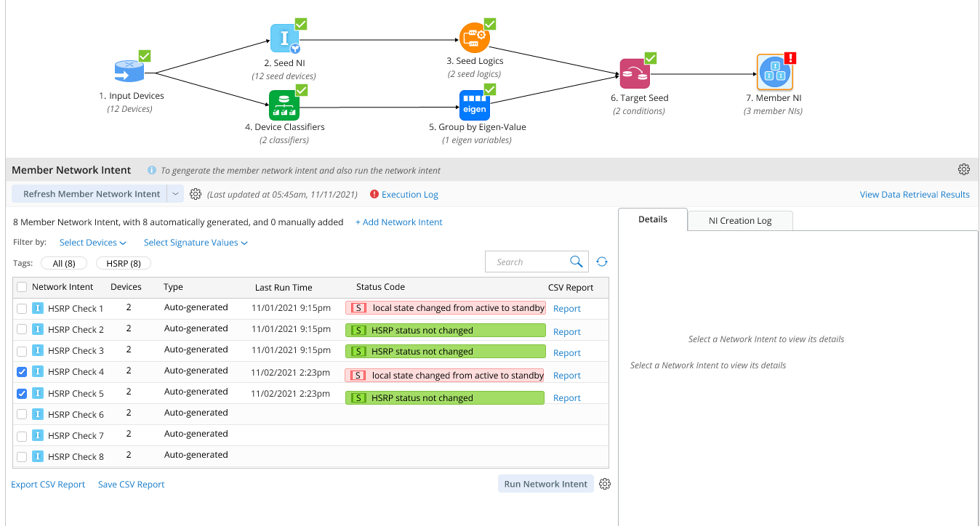Switch to the NI Creation Log tab
Image resolution: width=980 pixels, height=526 pixels.
click(x=739, y=220)
